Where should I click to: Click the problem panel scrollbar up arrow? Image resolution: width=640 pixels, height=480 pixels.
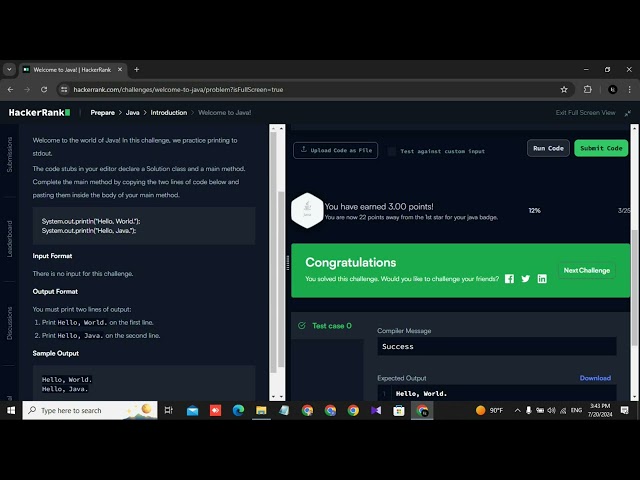[x=281, y=128]
